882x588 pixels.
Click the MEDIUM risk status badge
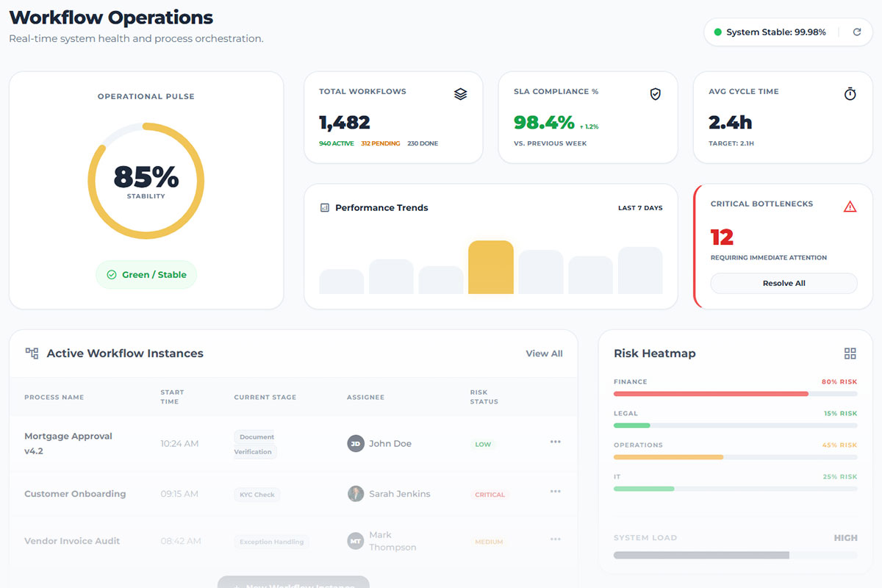coord(490,542)
